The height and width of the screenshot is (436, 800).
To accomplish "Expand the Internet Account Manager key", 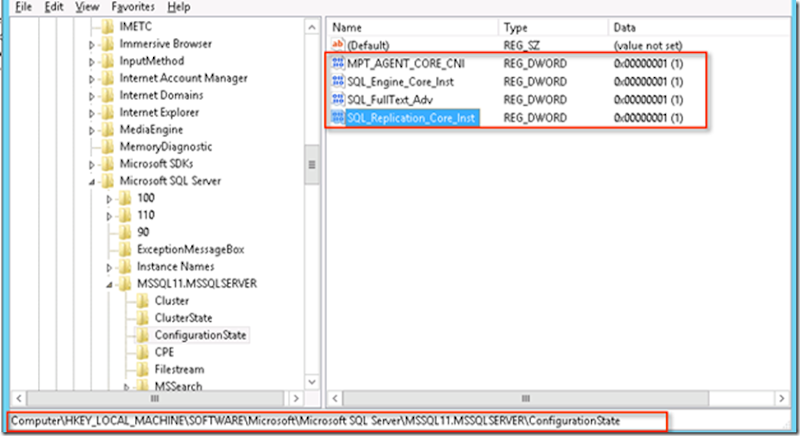I will coord(92,79).
